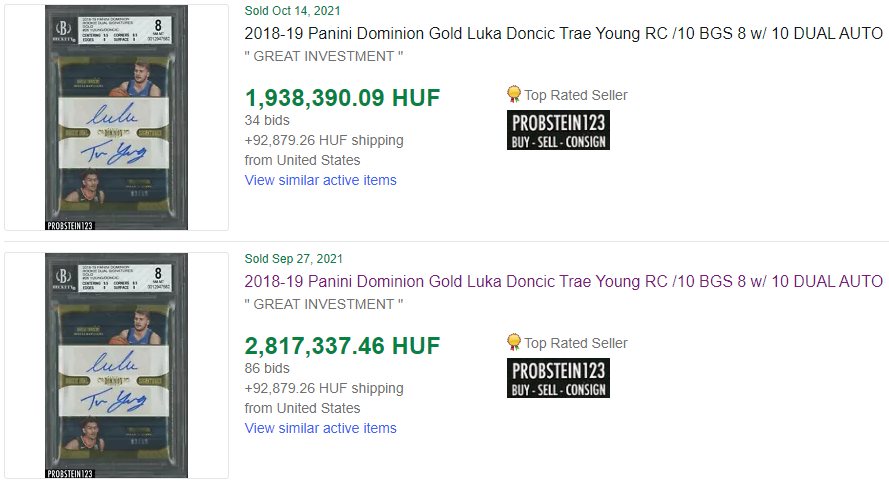Click the 2,817,337.46 HUF sold price
The width and height of the screenshot is (889, 483).
[342, 346]
